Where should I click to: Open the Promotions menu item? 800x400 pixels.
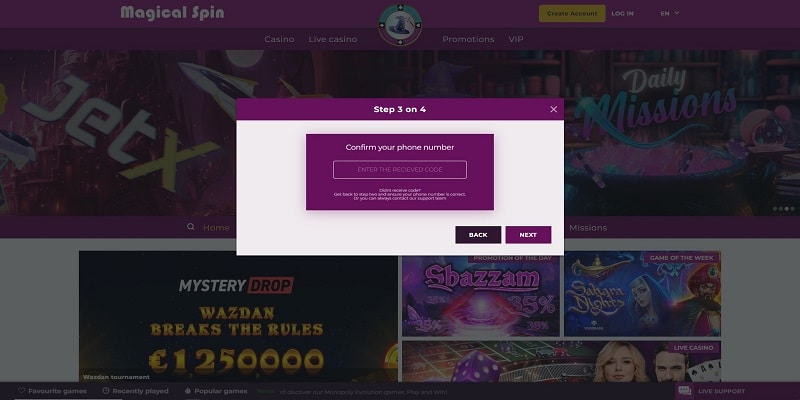(468, 39)
